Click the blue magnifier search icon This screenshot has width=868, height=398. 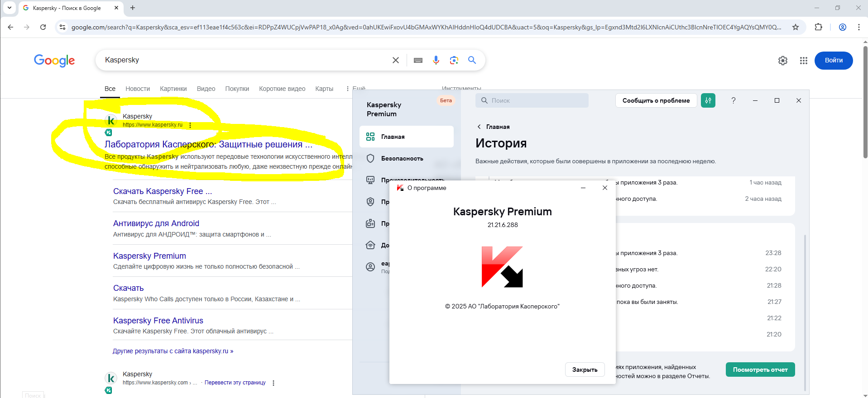(472, 60)
